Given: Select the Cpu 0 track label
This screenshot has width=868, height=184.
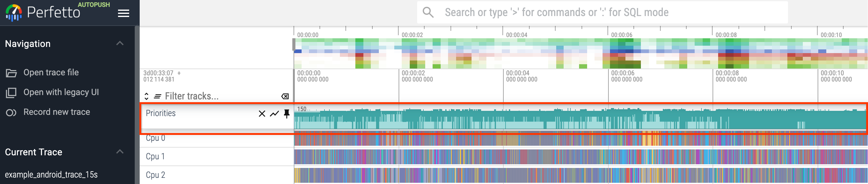Looking at the screenshot, I should point(155,139).
